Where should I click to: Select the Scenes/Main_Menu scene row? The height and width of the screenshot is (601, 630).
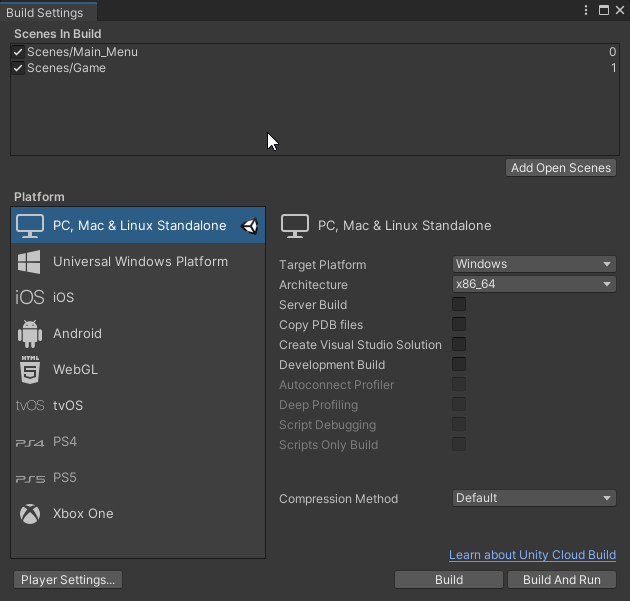[x=315, y=52]
